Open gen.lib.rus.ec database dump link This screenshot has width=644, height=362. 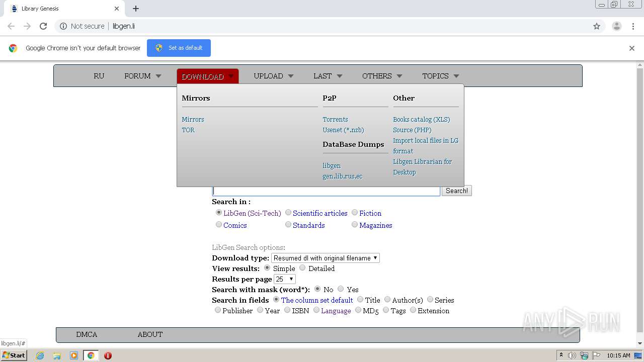point(343,176)
